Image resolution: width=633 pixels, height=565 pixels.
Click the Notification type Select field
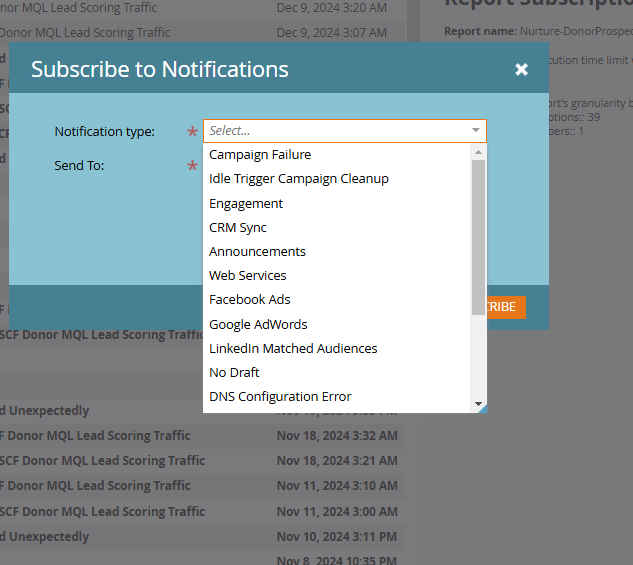pos(345,131)
